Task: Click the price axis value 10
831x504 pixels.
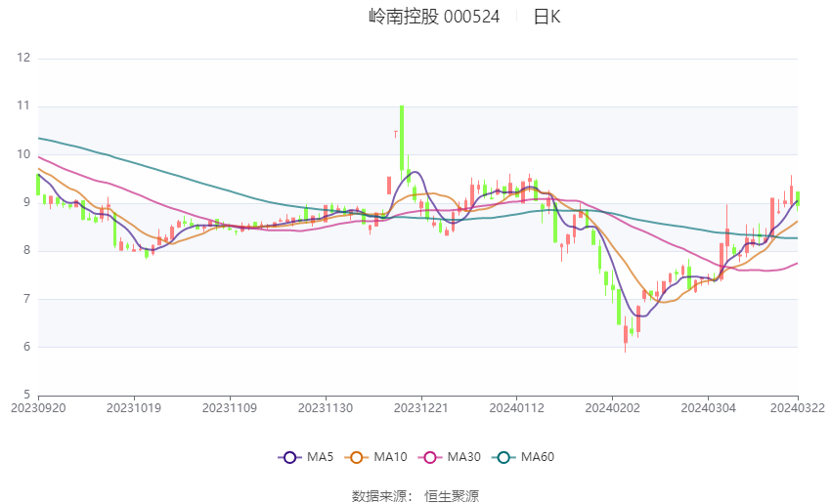Action: (x=23, y=154)
